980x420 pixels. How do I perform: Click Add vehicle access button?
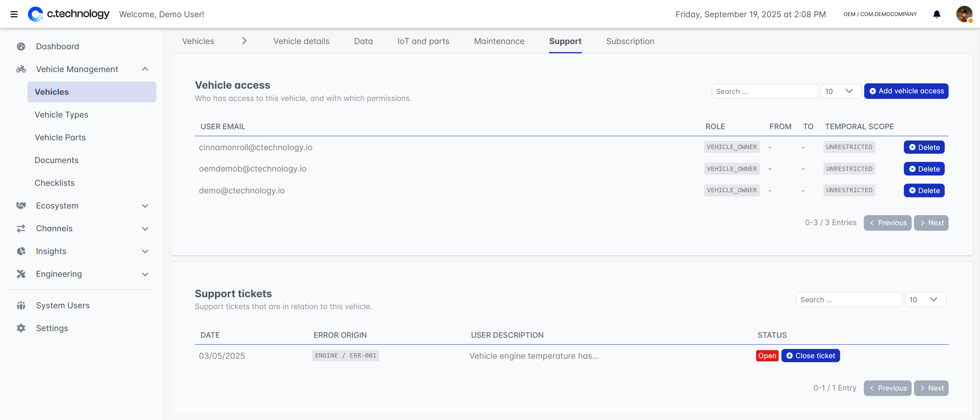pos(906,91)
